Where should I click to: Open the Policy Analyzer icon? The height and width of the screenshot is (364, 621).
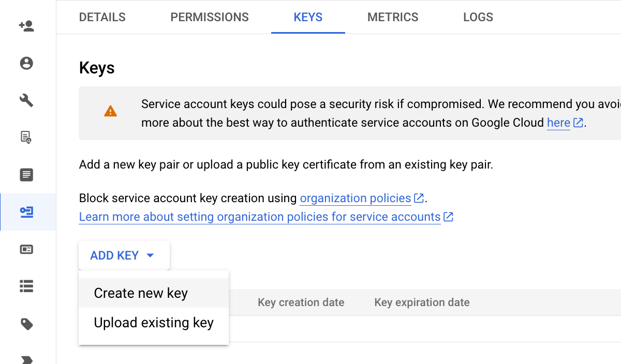[x=26, y=137]
